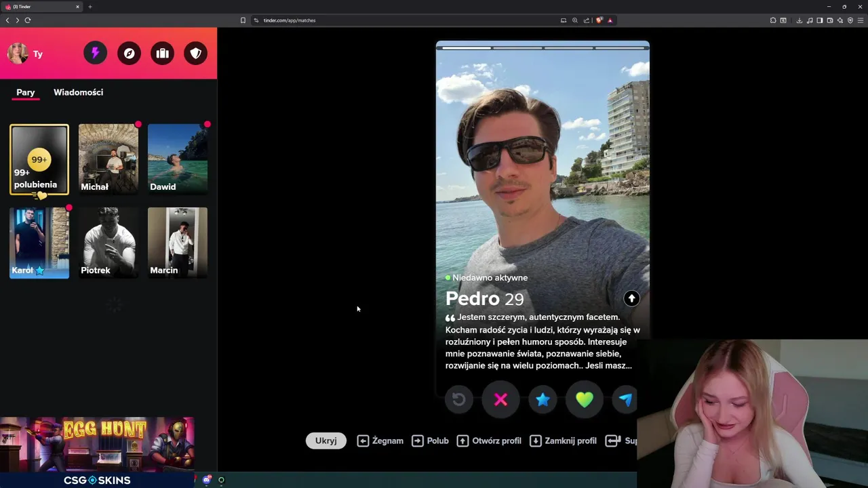Open the Brave Wallet icon
This screenshot has height=488, width=868.
point(830,20)
